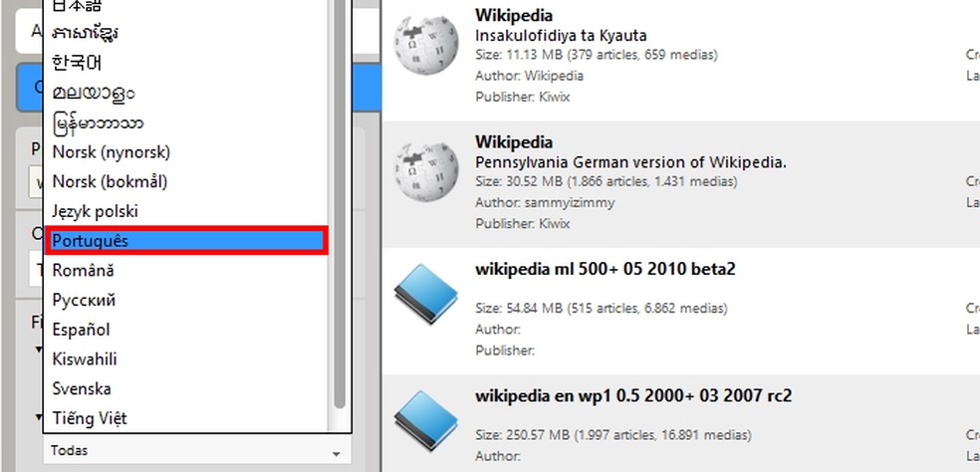Image resolution: width=980 pixels, height=472 pixels.
Task: Select wikipedia ml 500+ 05 2010 beta2 title
Action: [x=605, y=269]
